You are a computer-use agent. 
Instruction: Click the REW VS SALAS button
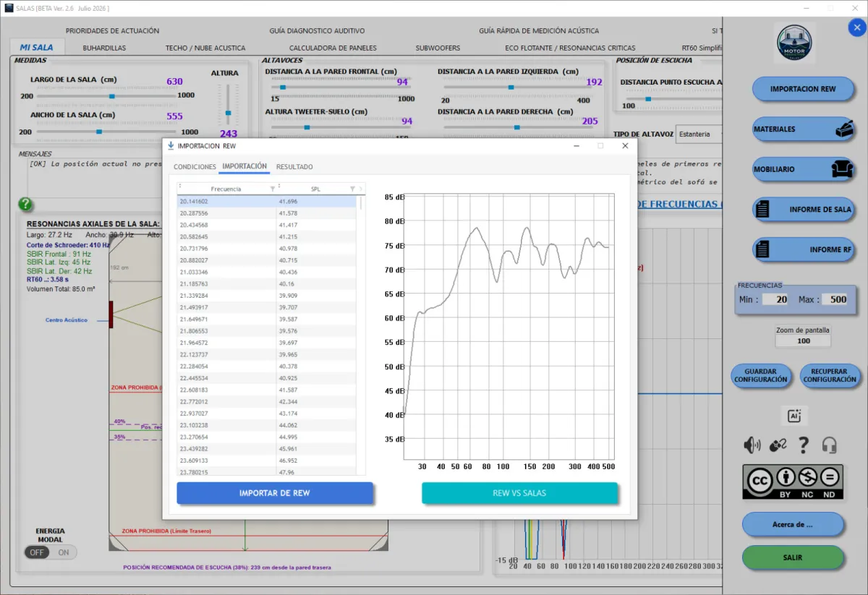coord(519,493)
